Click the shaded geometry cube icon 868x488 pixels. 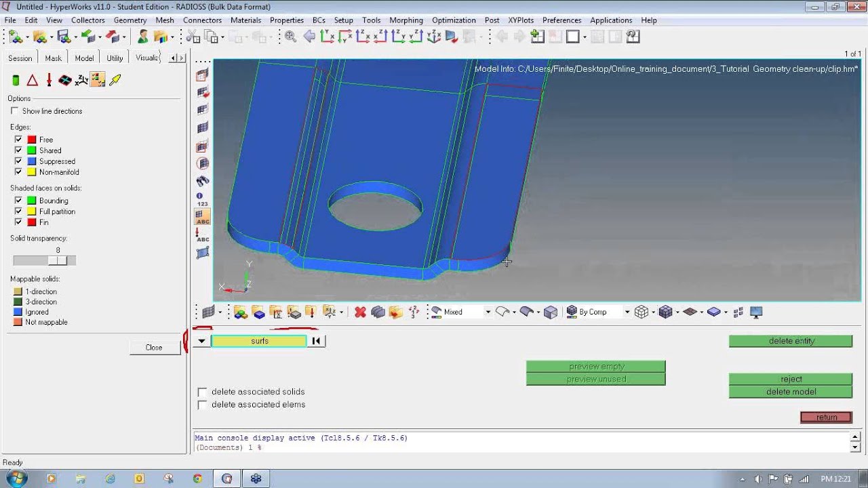[551, 312]
